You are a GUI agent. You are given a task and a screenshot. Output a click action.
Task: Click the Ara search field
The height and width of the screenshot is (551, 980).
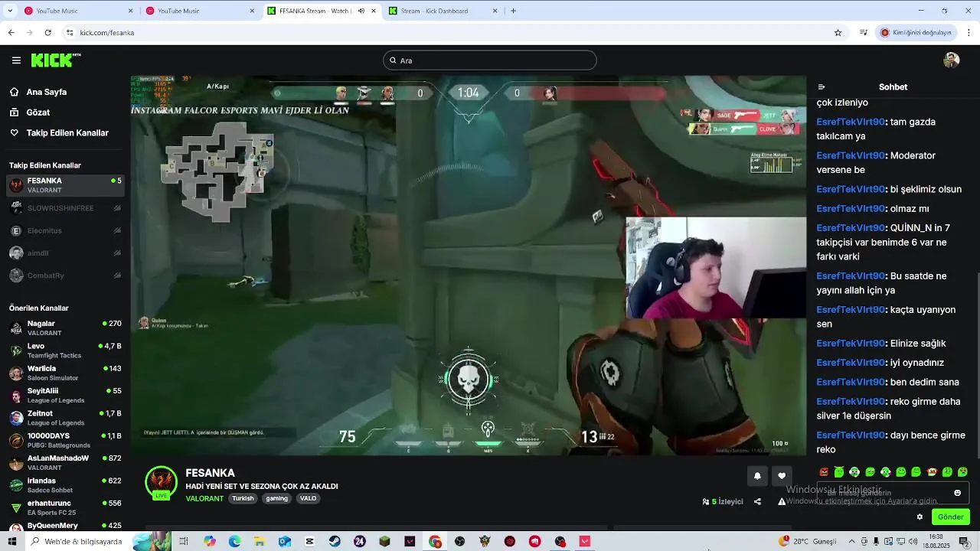[490, 60]
